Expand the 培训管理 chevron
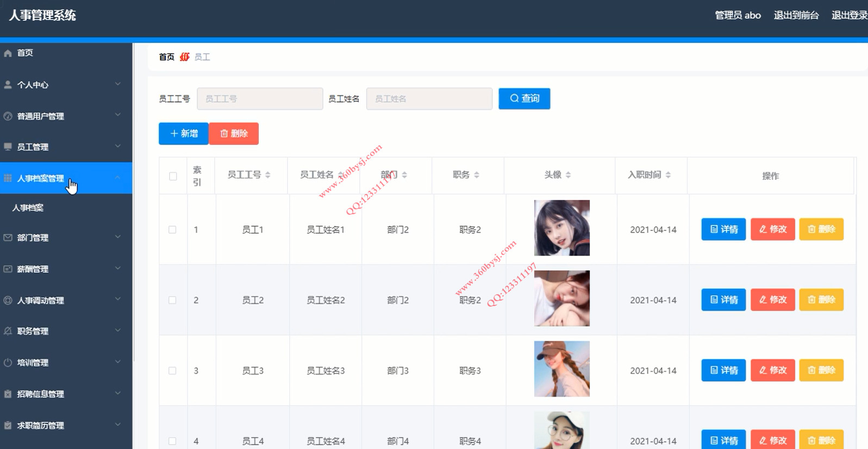Viewport: 868px width, 449px height. click(x=118, y=362)
